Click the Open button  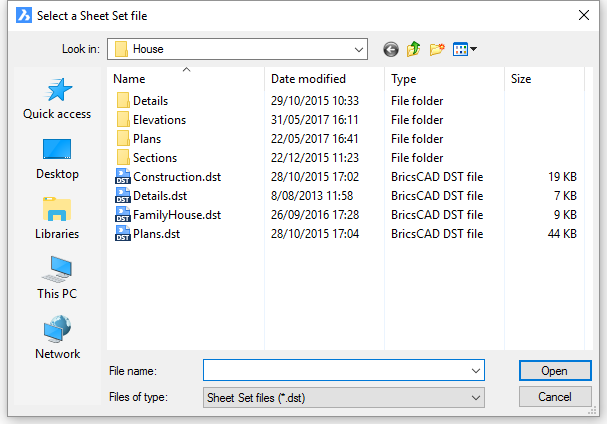(554, 371)
